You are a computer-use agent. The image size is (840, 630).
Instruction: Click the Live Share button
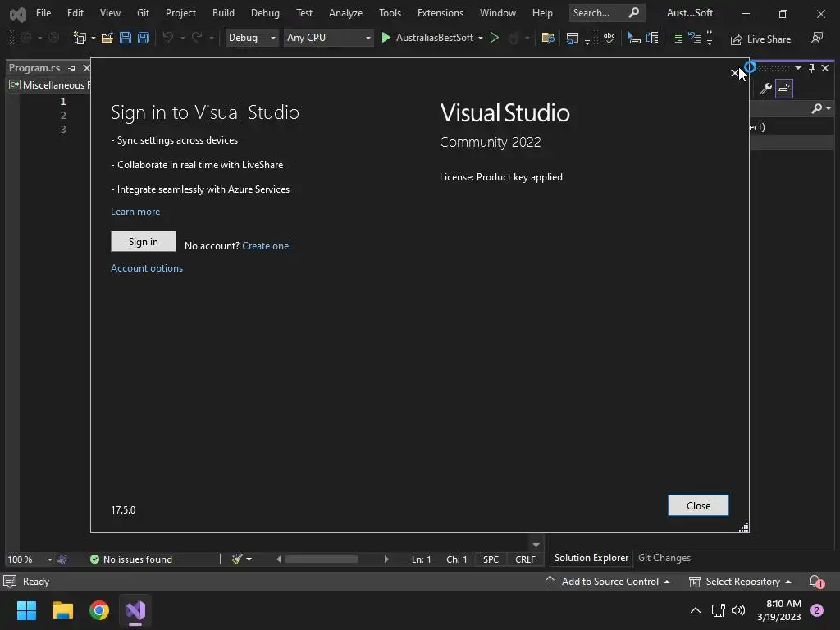click(760, 39)
